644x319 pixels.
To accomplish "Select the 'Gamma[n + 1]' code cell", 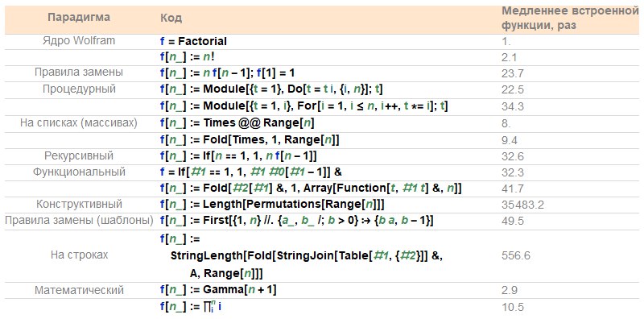I will tap(218, 290).
